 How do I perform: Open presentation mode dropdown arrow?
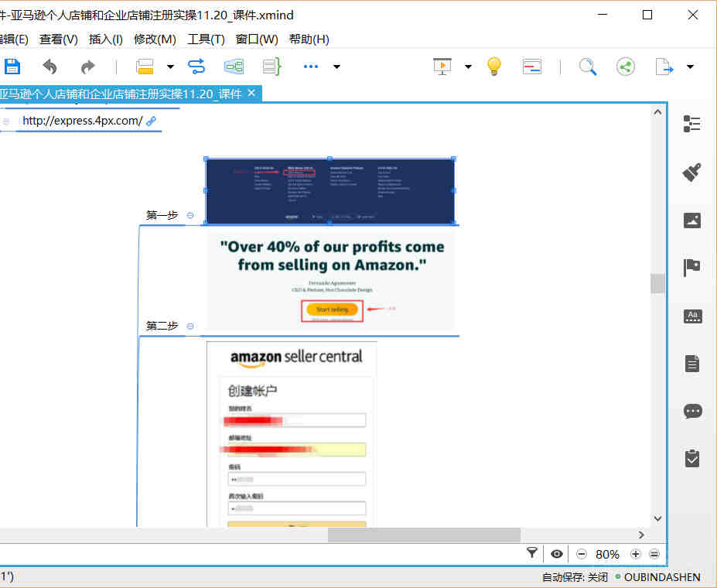click(468, 67)
